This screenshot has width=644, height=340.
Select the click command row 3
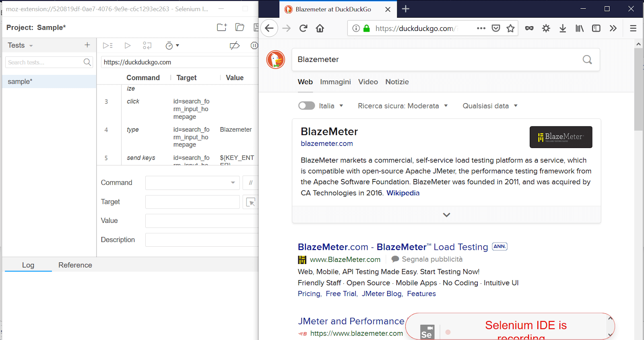pos(178,109)
